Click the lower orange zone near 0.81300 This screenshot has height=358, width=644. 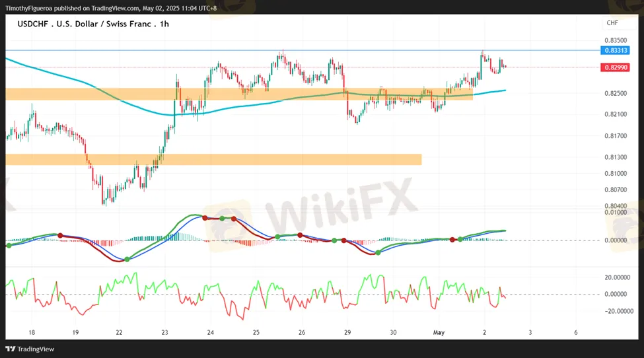211,159
